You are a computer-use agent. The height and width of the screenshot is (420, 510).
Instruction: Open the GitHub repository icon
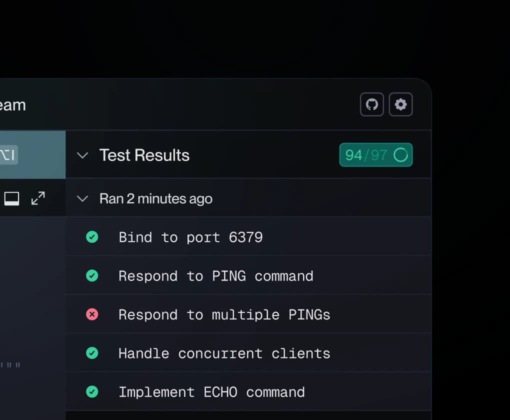[371, 104]
